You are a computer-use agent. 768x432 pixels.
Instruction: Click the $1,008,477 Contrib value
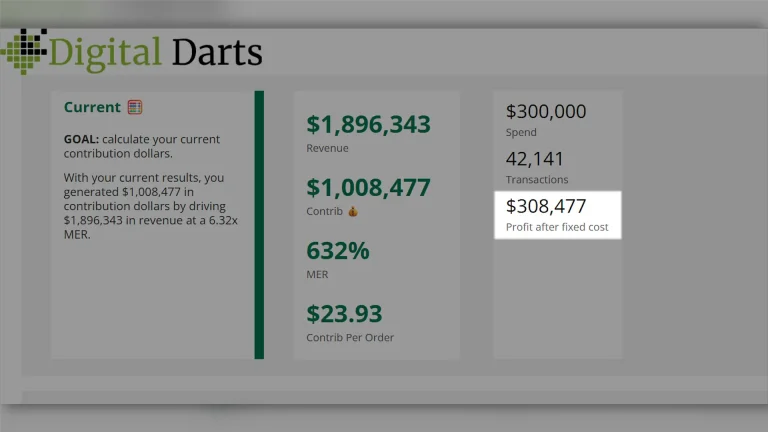pyautogui.click(x=368, y=188)
